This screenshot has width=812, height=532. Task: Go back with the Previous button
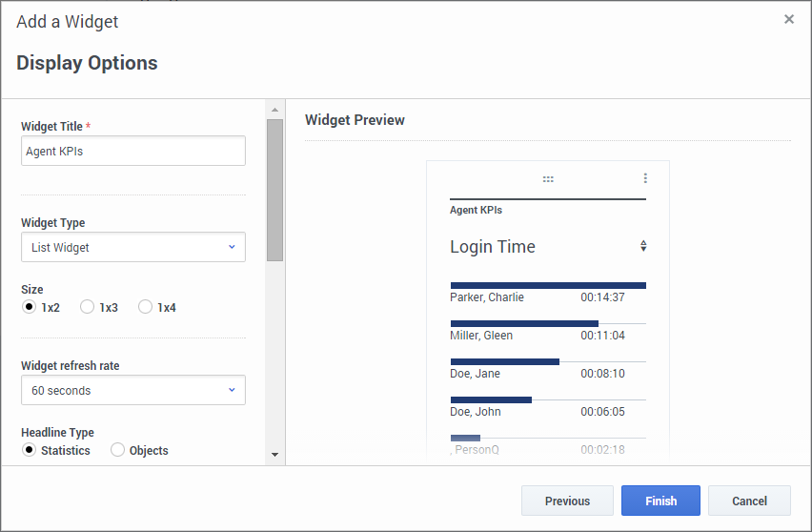click(x=567, y=501)
